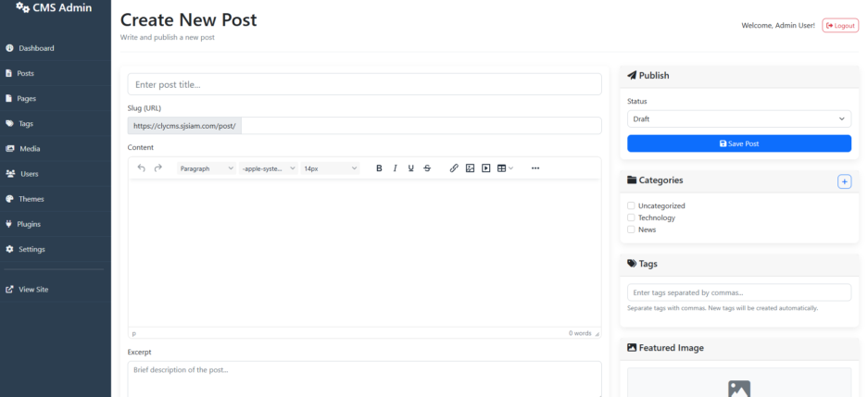868x397 pixels.
Task: Expand the Paragraph block format dropdown
Action: pos(206,168)
